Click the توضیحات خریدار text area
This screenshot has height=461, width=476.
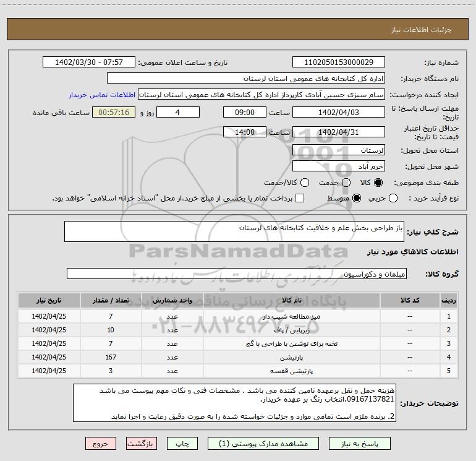234,403
